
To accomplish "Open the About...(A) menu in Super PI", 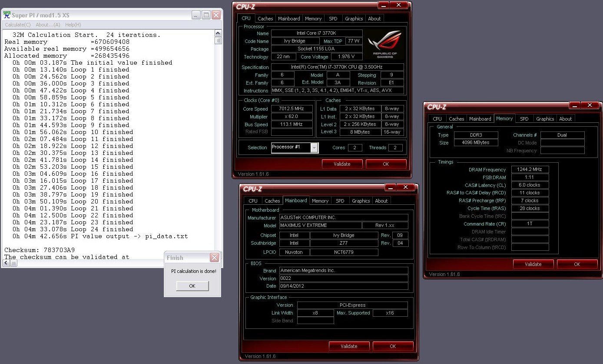I will click(x=48, y=25).
